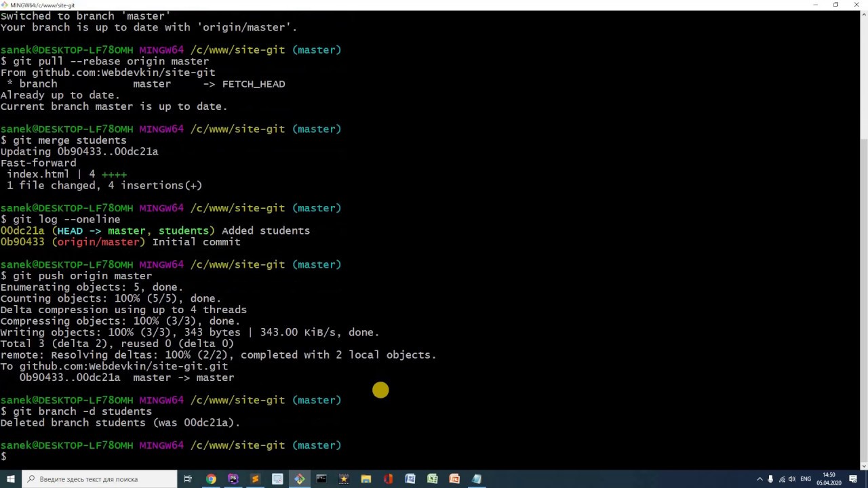Image resolution: width=868 pixels, height=488 pixels.
Task: Open the volume speaker tray icon
Action: [792, 479]
